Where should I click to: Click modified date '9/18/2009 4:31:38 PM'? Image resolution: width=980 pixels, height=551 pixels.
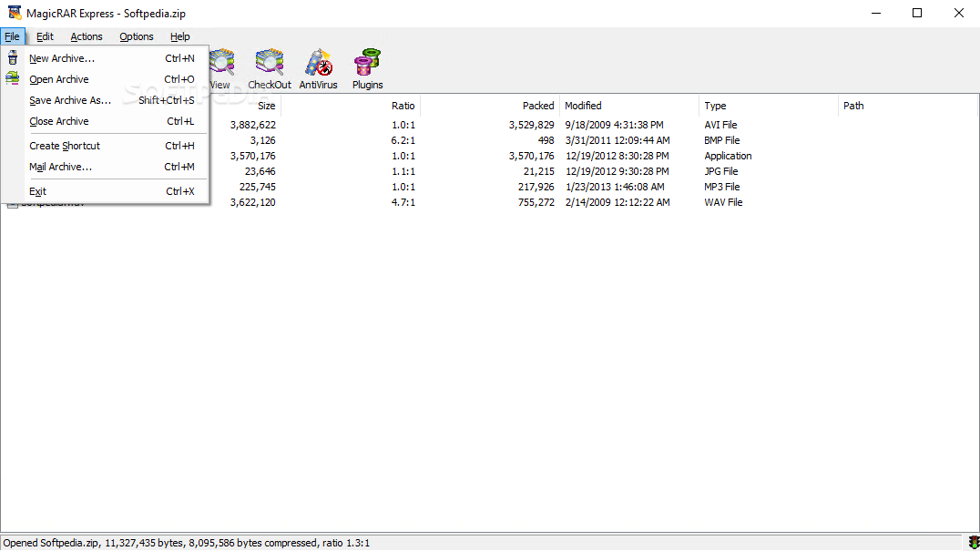[615, 125]
